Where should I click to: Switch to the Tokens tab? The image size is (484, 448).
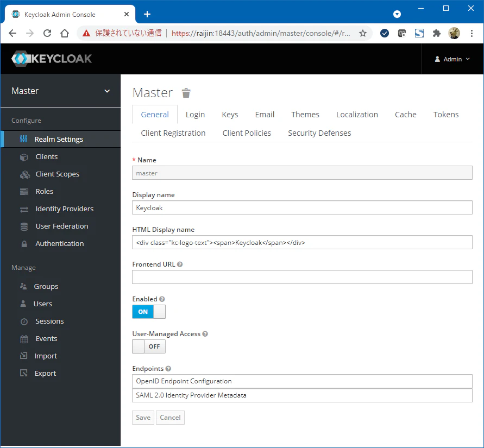pos(446,115)
